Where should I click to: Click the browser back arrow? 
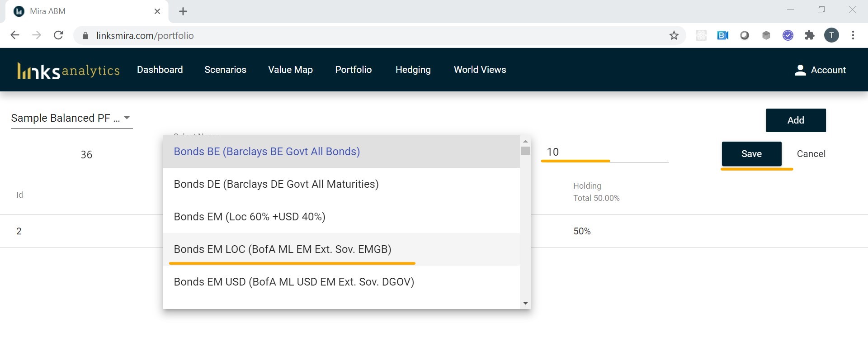click(x=15, y=35)
